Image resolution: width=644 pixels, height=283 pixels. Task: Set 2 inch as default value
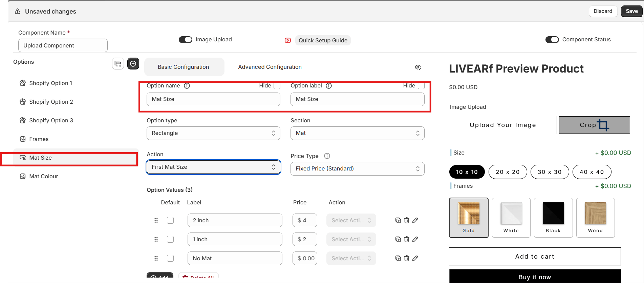click(170, 220)
